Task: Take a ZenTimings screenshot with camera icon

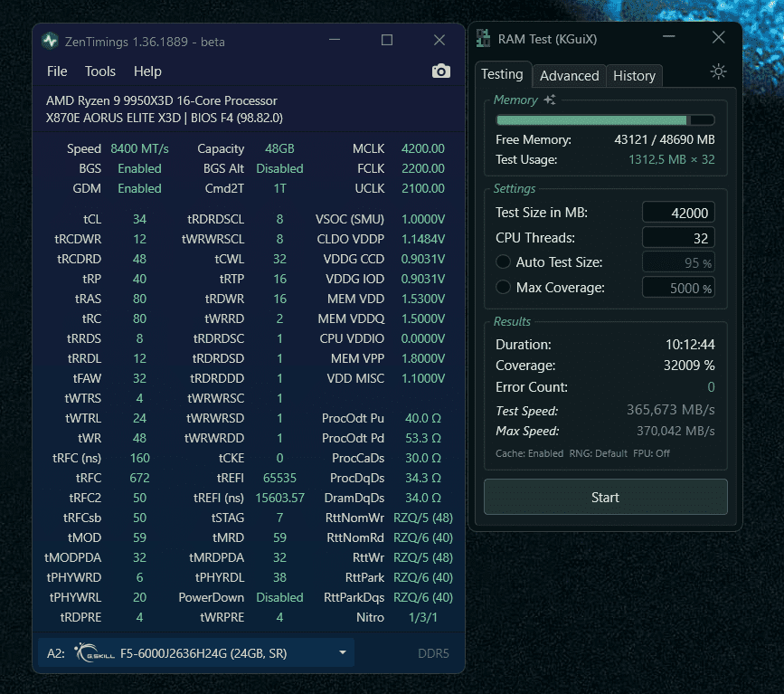Action: coord(440,71)
